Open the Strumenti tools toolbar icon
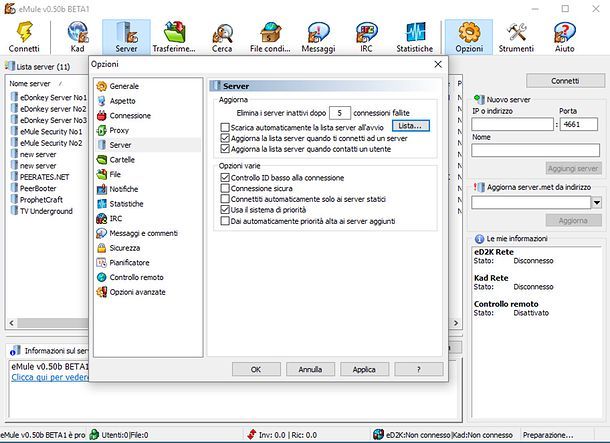The width and height of the screenshot is (610, 443). pyautogui.click(x=516, y=37)
